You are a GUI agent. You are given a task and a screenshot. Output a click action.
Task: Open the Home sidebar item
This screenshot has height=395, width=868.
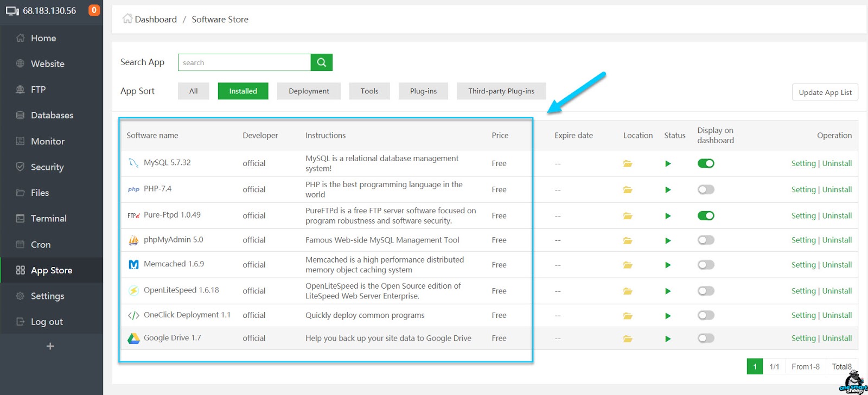tap(43, 38)
